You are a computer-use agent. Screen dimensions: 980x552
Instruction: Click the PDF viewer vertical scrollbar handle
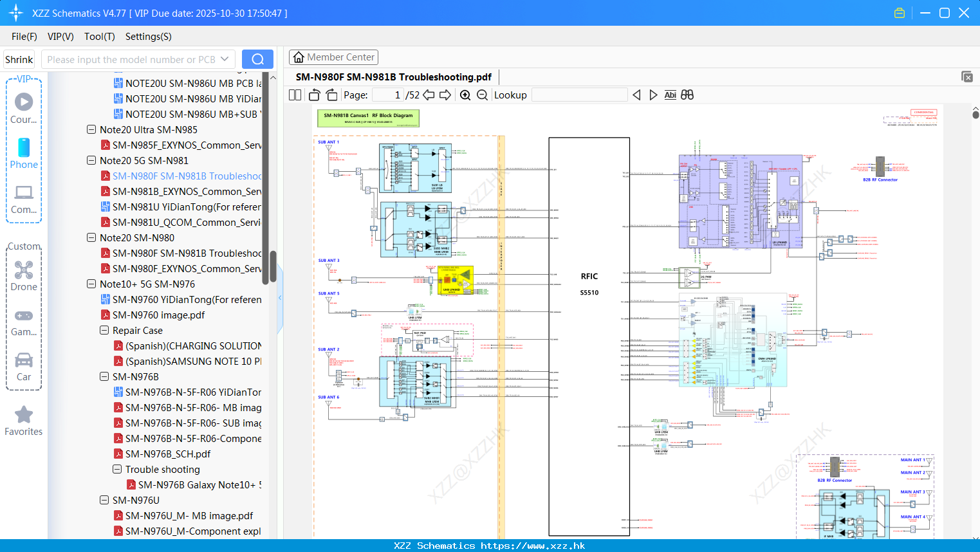(x=975, y=115)
